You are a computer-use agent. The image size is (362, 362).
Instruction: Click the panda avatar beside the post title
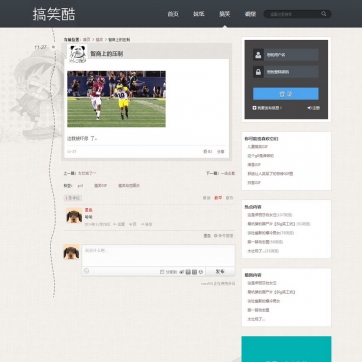click(x=77, y=53)
